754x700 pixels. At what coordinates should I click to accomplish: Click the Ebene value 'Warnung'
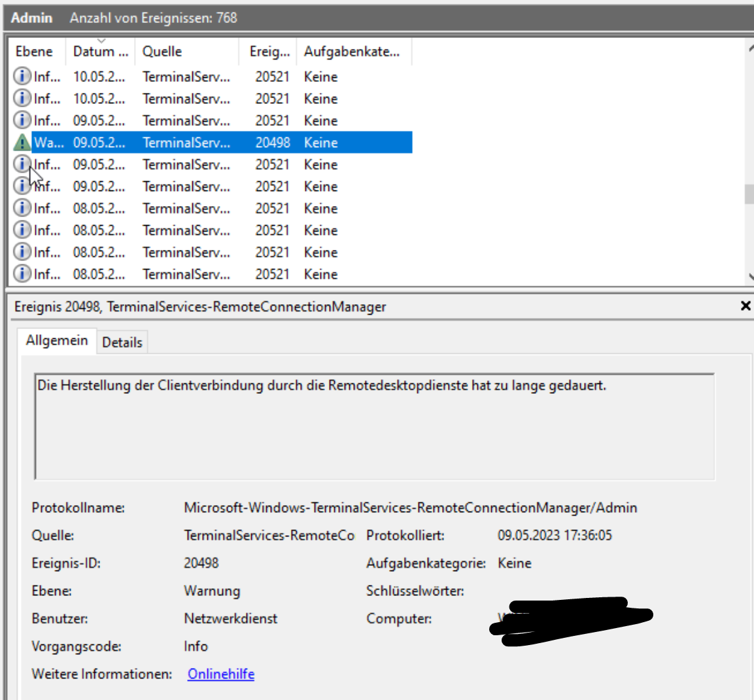coord(212,591)
